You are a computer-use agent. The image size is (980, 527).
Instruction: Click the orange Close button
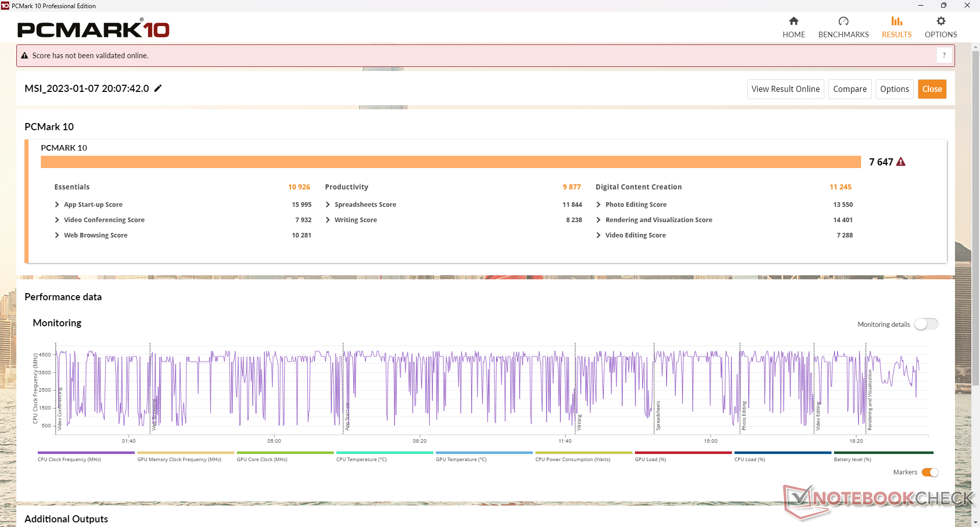(x=932, y=89)
